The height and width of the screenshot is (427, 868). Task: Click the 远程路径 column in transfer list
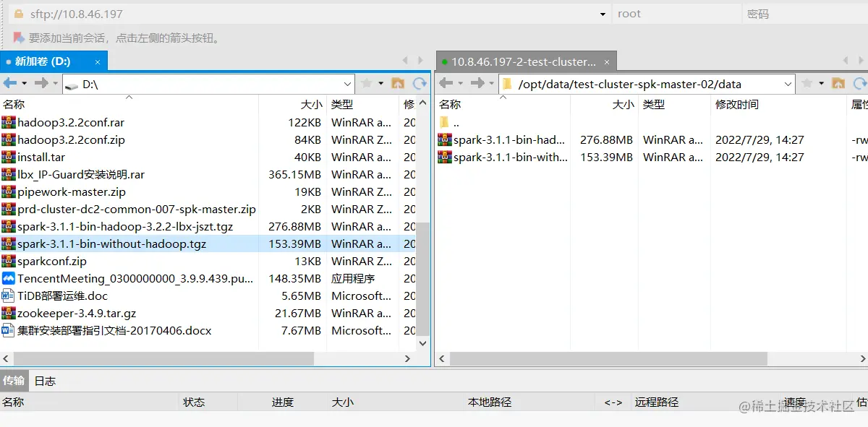(x=657, y=402)
